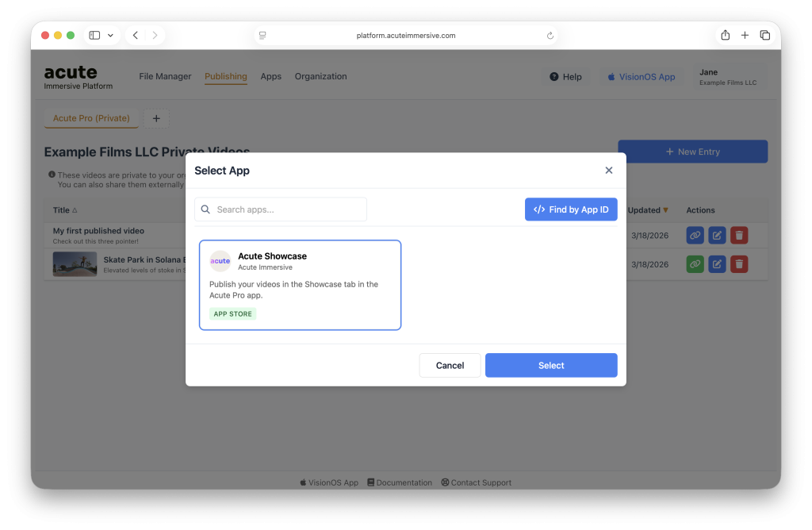Go back with Safari back arrow
The height and width of the screenshot is (530, 812).
[x=136, y=36]
